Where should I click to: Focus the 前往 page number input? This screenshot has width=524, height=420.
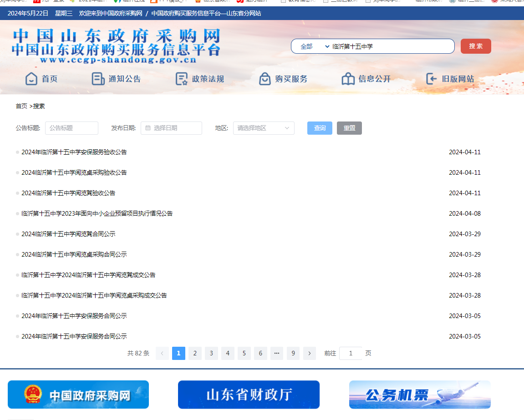pyautogui.click(x=351, y=353)
